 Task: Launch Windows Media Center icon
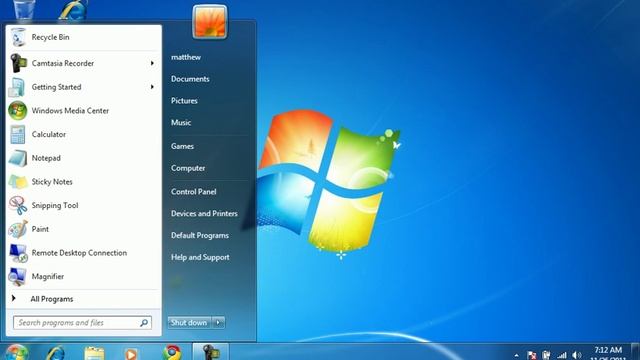[18, 111]
